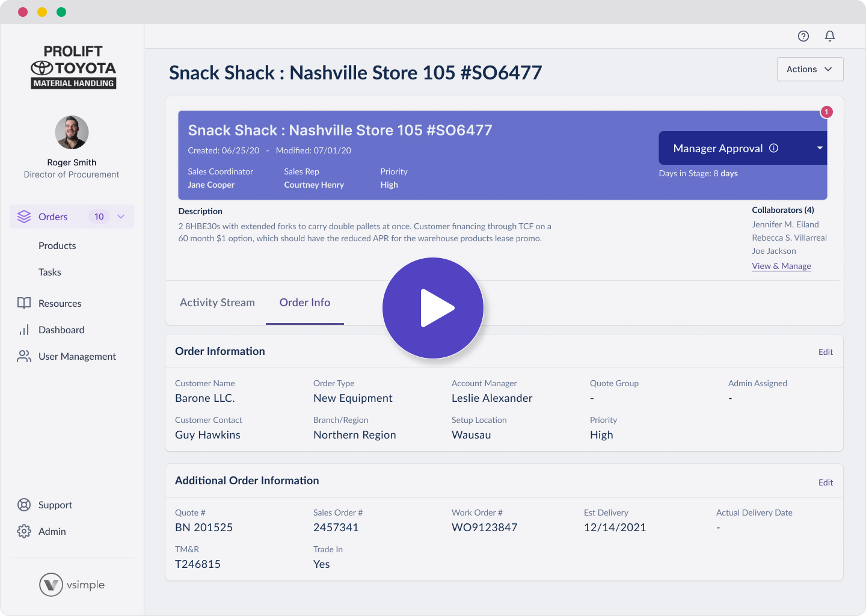Expand the Manager Approval stage dropdown

(819, 147)
